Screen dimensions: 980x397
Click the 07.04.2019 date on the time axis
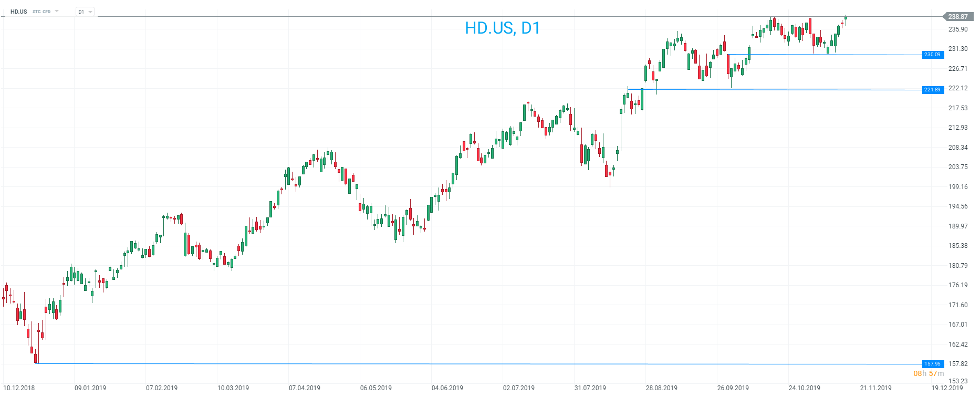305,388
